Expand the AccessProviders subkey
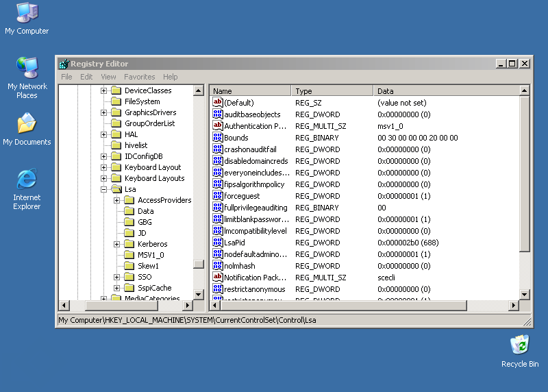The width and height of the screenshot is (548, 392). tap(116, 200)
